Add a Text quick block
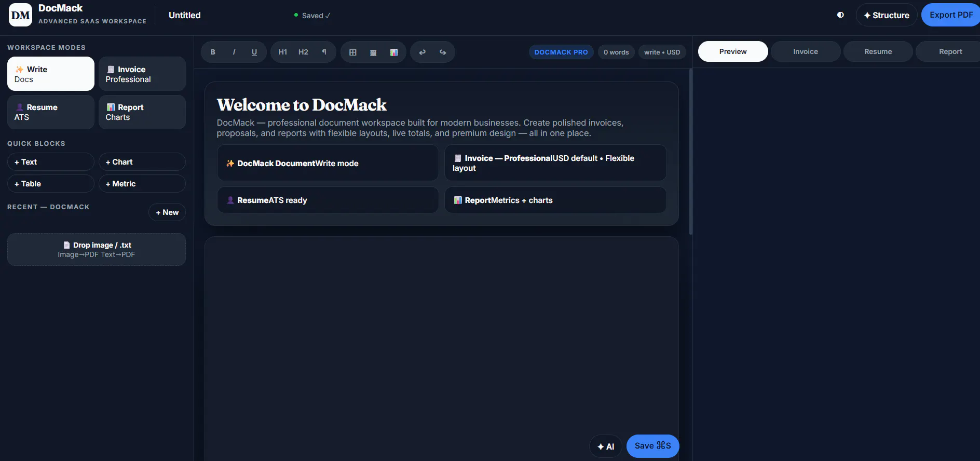The width and height of the screenshot is (980, 461). pyautogui.click(x=51, y=162)
